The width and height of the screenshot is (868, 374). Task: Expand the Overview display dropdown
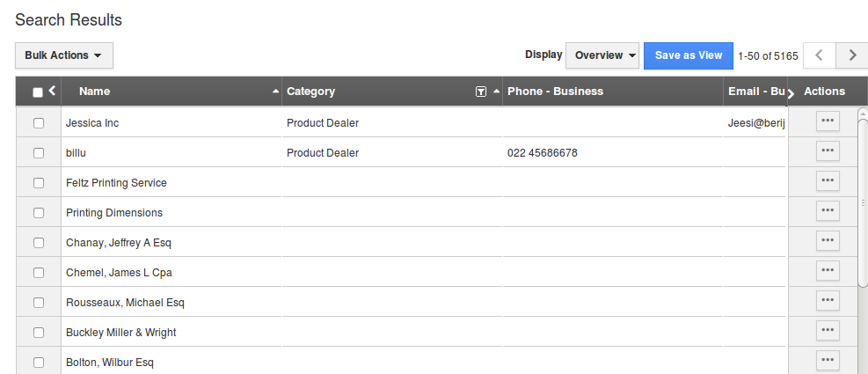(602, 55)
